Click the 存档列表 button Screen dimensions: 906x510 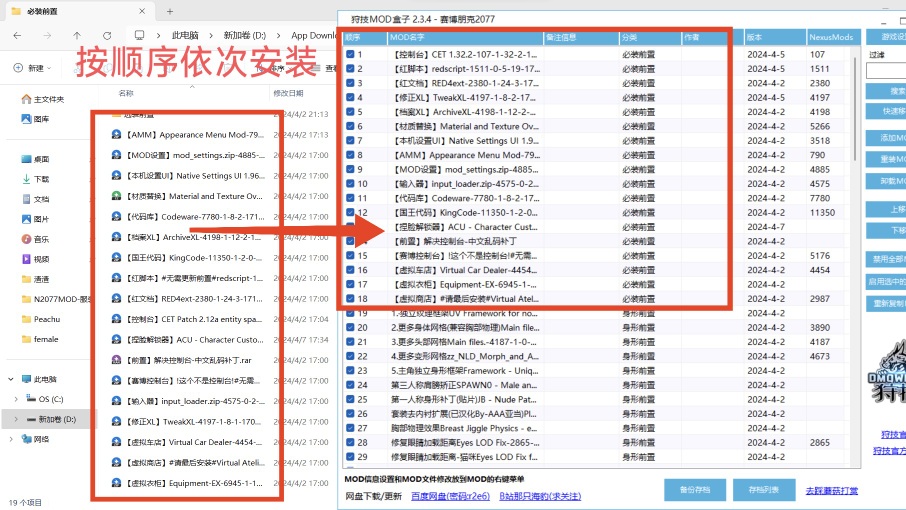(x=763, y=489)
